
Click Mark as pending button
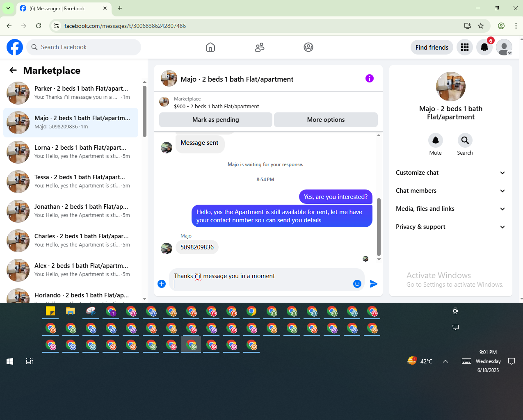click(x=216, y=120)
